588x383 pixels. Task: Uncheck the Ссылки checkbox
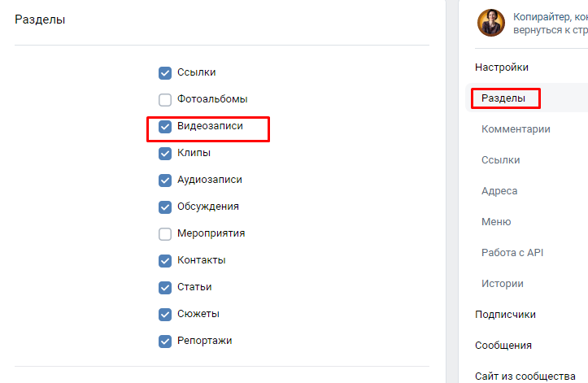pyautogui.click(x=165, y=72)
